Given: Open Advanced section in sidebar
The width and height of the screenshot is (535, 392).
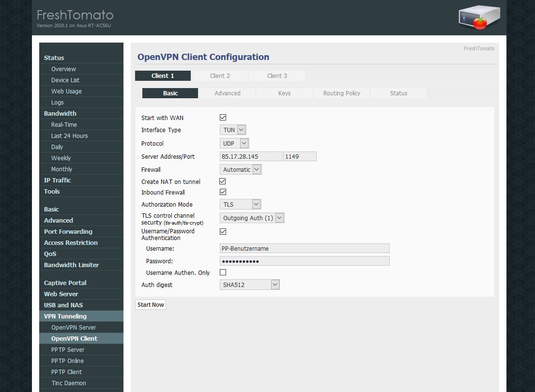Looking at the screenshot, I should click(81, 220).
